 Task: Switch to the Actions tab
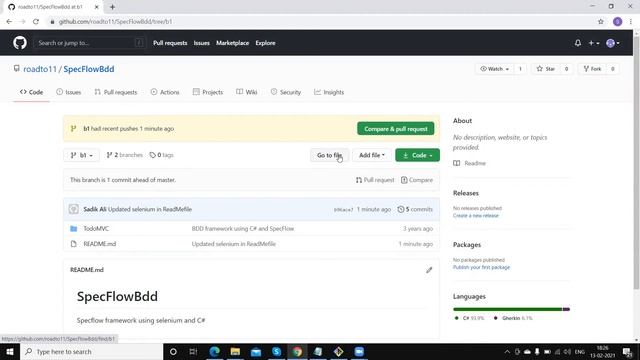[165, 92]
